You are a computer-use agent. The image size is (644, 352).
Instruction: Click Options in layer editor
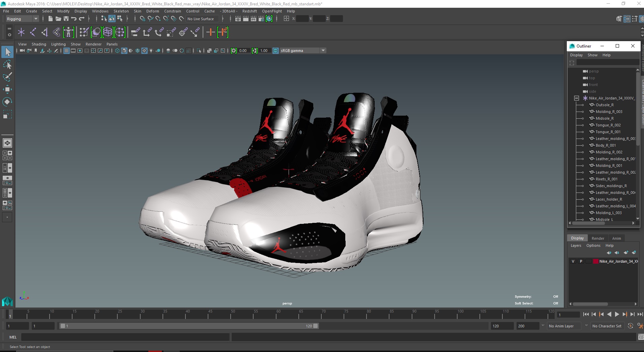pos(593,245)
